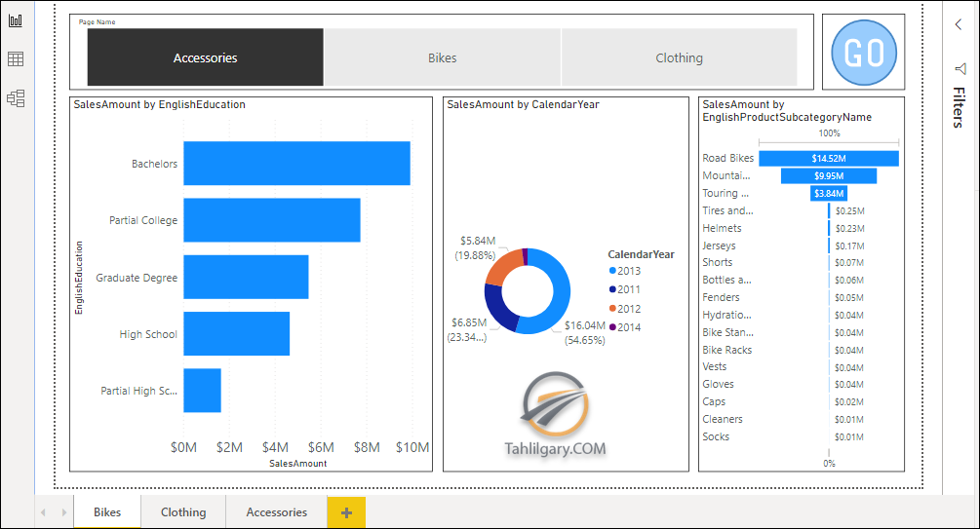The height and width of the screenshot is (529, 980).
Task: Open the Report view icon
Action: [16, 20]
